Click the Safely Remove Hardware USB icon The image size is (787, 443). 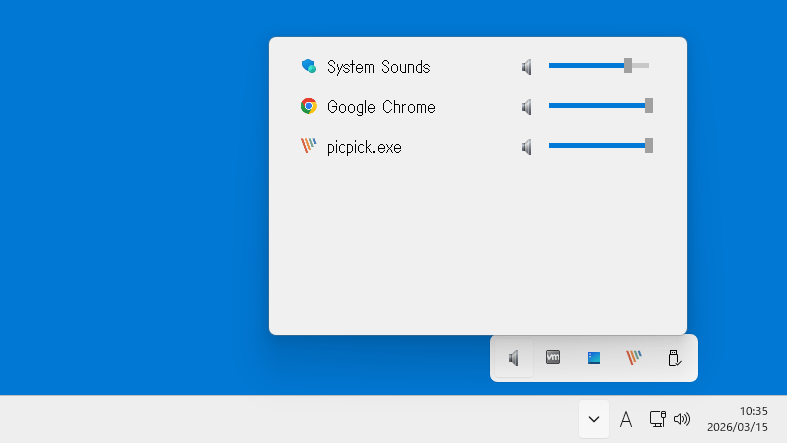[674, 358]
